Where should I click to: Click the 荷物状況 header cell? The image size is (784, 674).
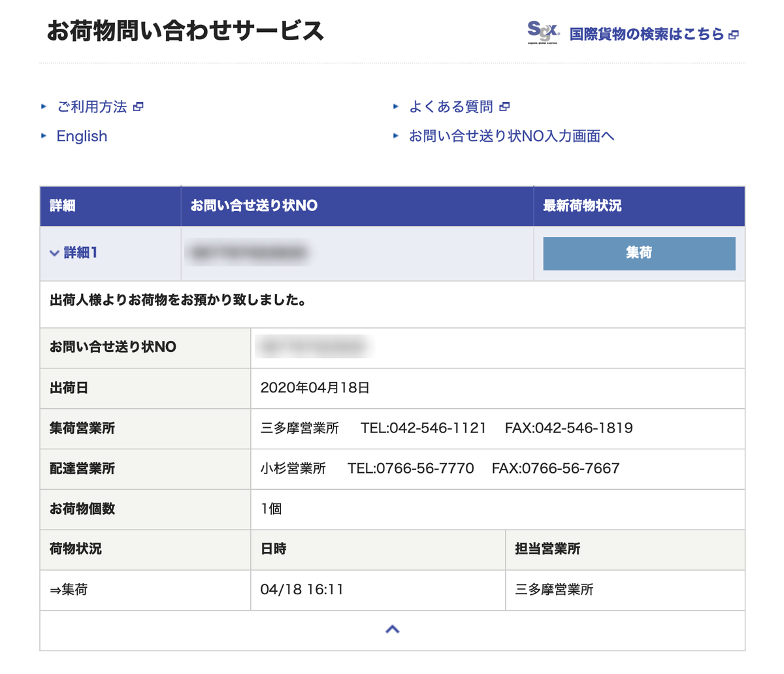(x=145, y=550)
